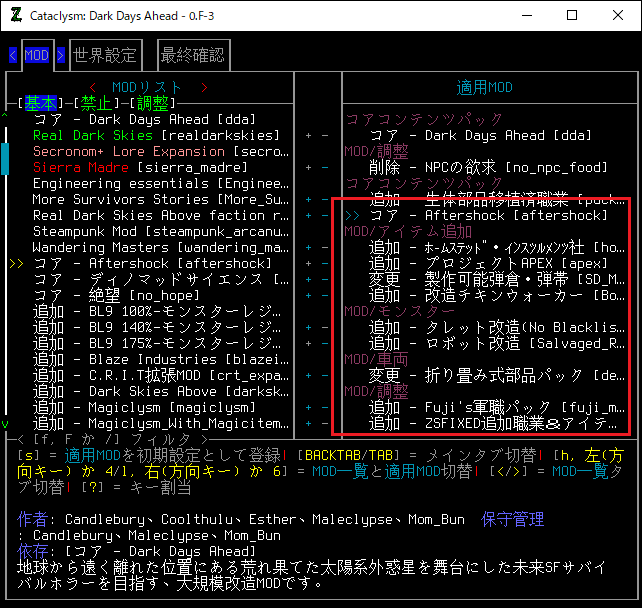Click the down caret below the mod list scrollbar
Image resolution: width=642 pixels, height=608 pixels.
tap(6, 424)
